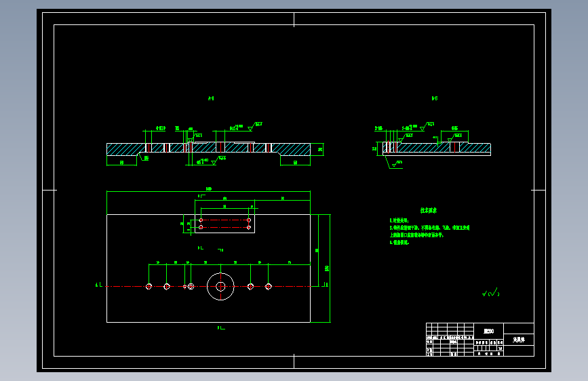
Task: Select the roughness symbol below section B-B
Action: 397,163
